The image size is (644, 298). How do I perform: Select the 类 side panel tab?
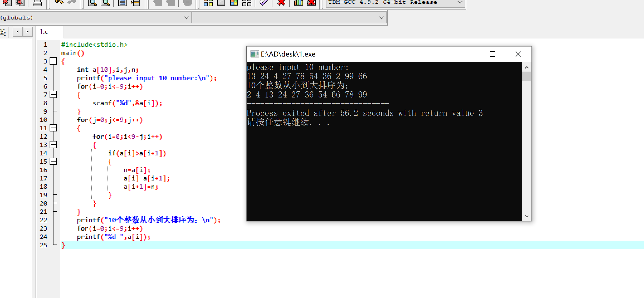(3, 32)
